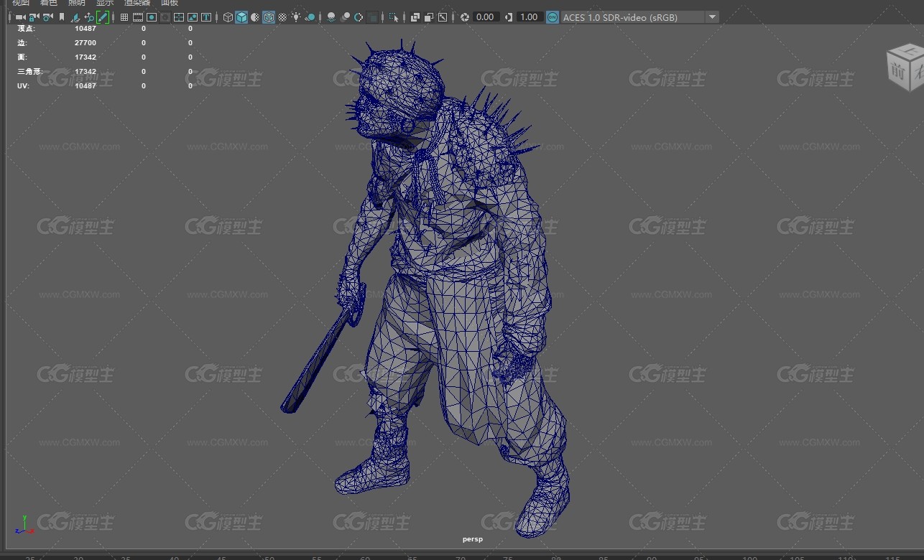Click the vertex count value 10487 beside 顶点
This screenshot has height=560, width=924.
(86, 29)
